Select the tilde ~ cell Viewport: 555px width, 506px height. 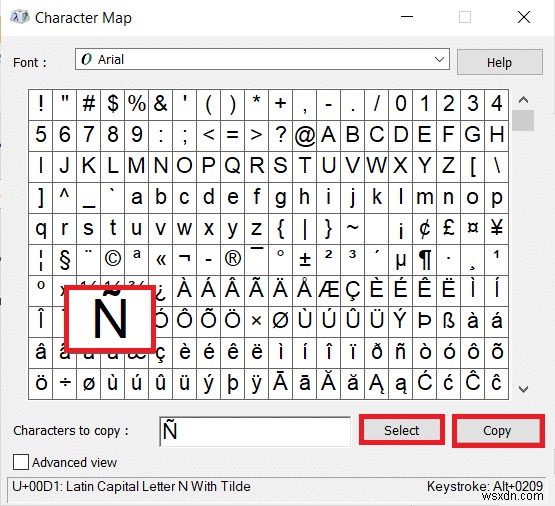pos(353,229)
